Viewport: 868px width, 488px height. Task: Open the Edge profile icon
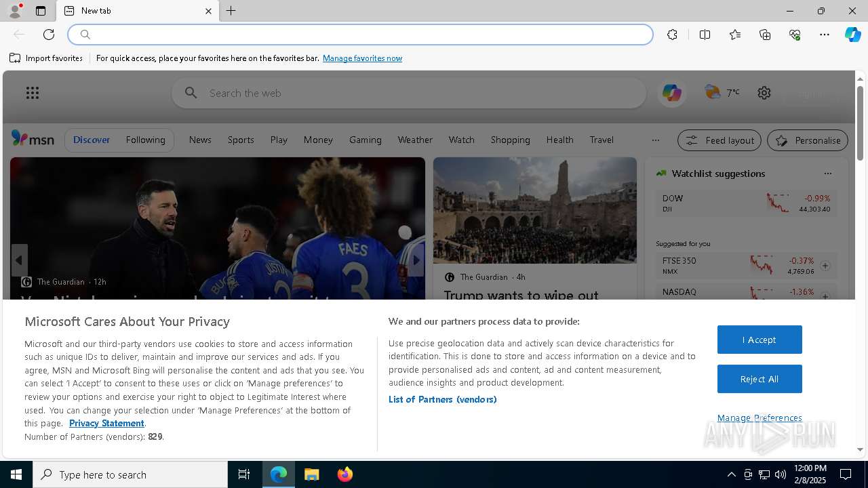pos(14,11)
